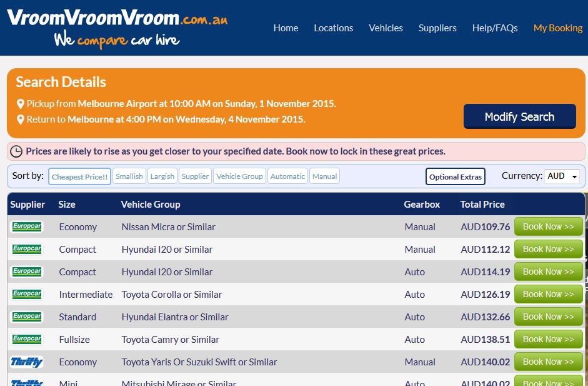This screenshot has width=588, height=386.
Task: Book Now for Toyota Camry AUD138.51
Action: 548,340
